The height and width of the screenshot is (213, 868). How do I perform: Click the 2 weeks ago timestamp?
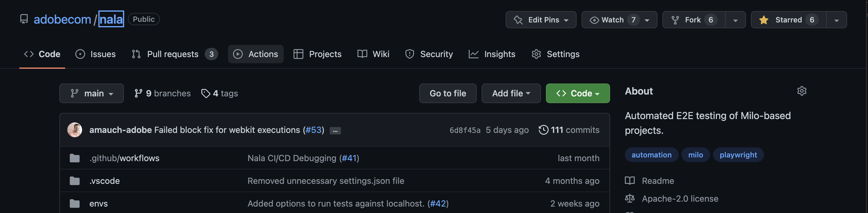click(575, 203)
